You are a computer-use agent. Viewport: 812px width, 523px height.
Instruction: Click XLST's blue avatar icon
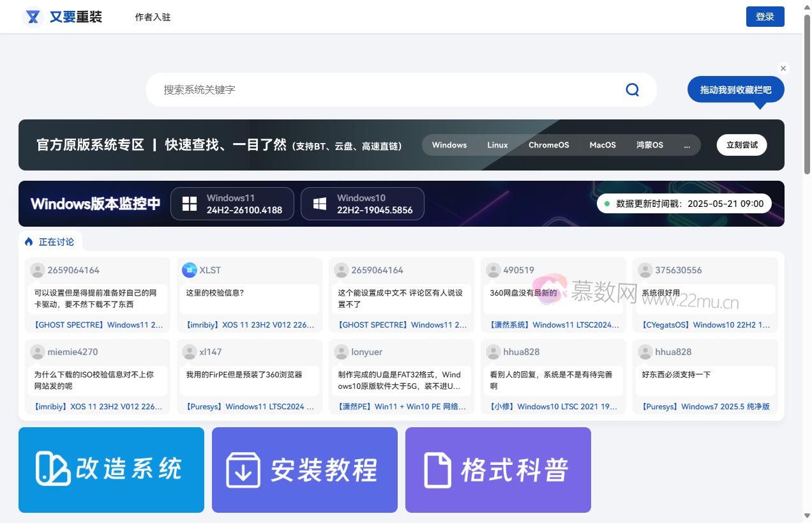190,270
